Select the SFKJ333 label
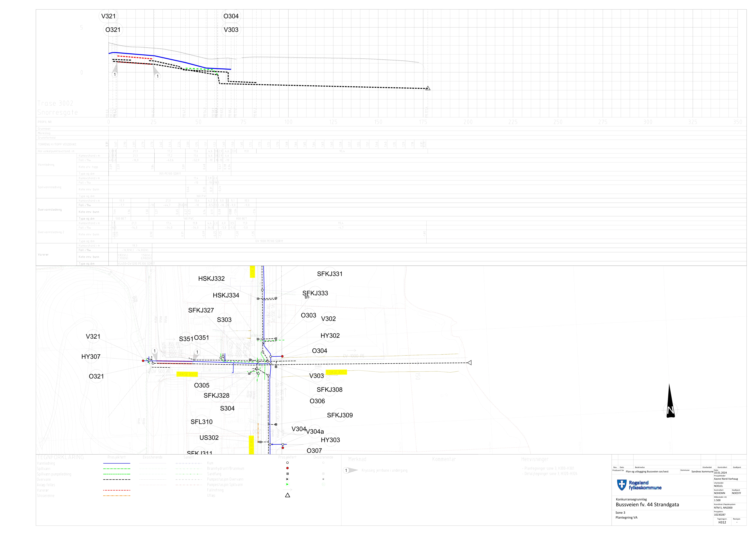This screenshot has width=756, height=535. pyautogui.click(x=315, y=293)
